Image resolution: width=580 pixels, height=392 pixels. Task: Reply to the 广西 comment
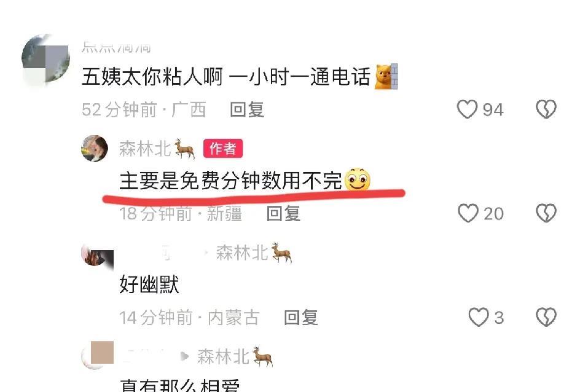click(247, 109)
